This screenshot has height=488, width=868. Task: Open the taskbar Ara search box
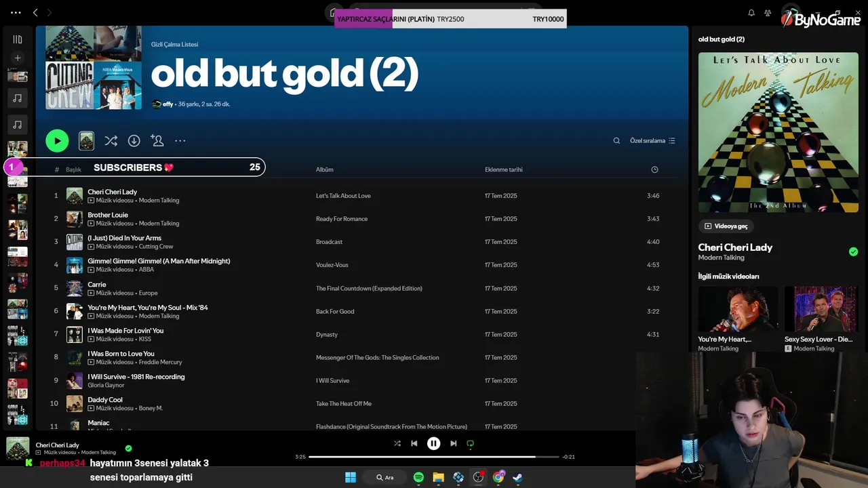coord(385,477)
